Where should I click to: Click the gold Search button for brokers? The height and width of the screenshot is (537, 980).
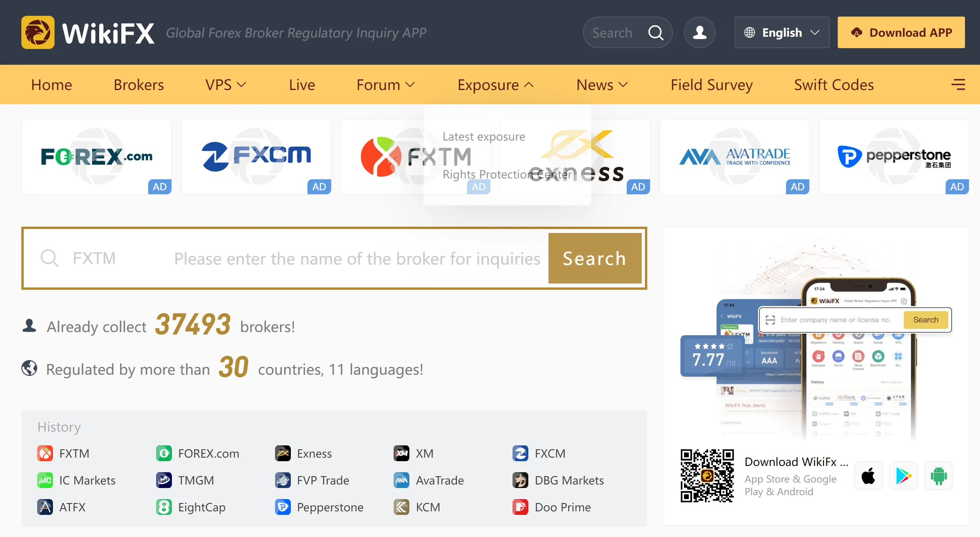click(x=595, y=258)
